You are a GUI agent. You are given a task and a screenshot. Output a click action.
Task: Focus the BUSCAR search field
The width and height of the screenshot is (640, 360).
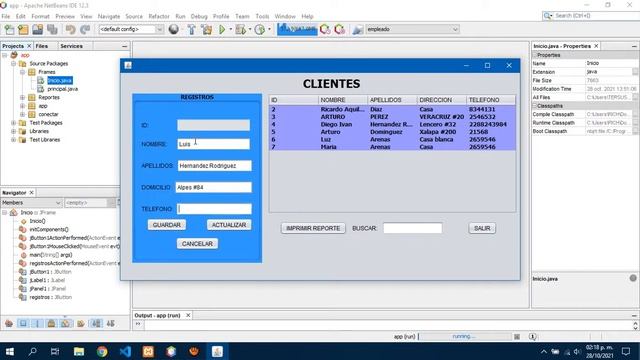(412, 228)
